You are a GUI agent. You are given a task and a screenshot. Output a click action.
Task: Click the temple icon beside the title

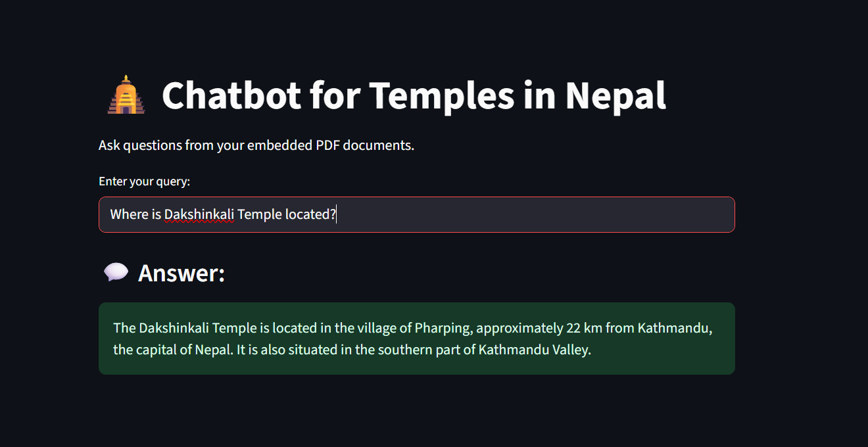coord(125,96)
